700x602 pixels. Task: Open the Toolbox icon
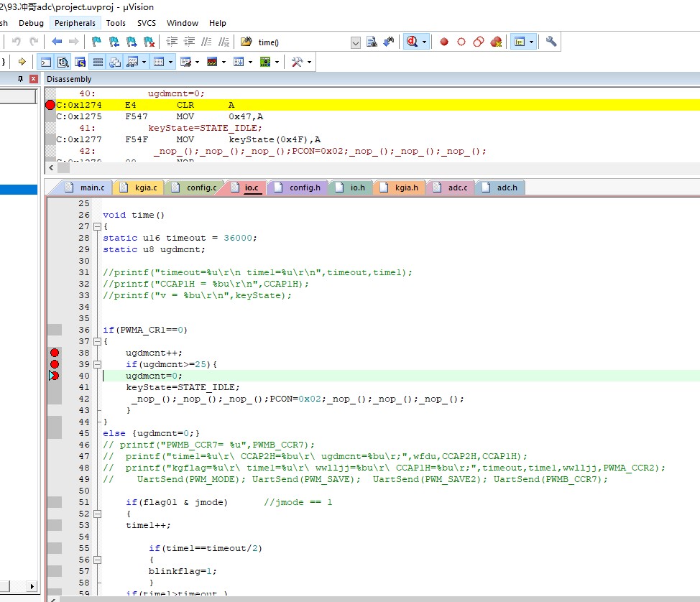pyautogui.click(x=297, y=62)
